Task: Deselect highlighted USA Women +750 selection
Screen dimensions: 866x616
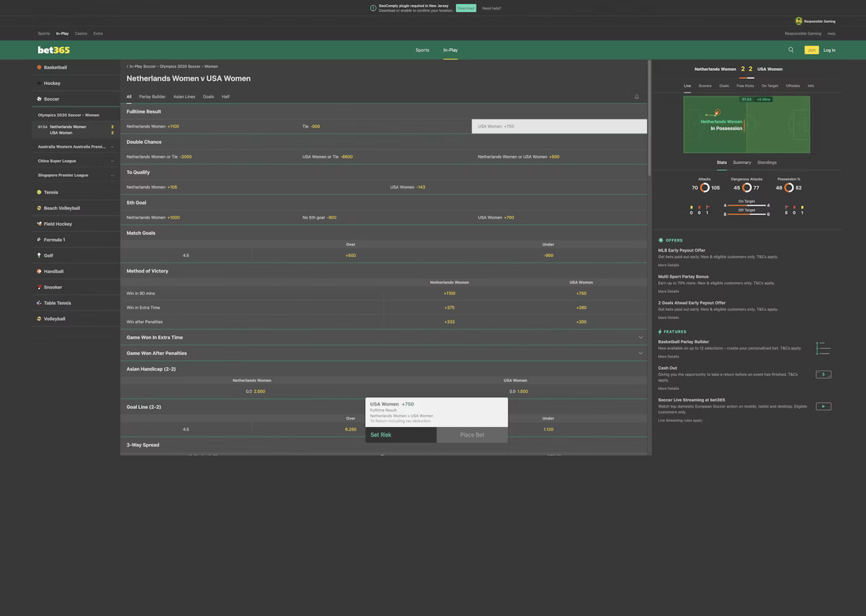Action: pos(559,126)
